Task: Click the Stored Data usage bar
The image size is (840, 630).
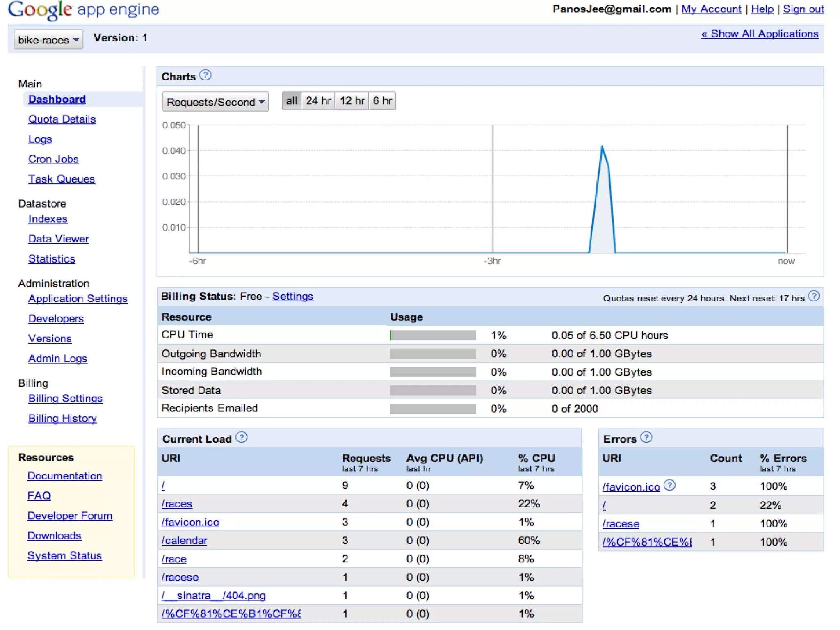Action: pos(433,390)
